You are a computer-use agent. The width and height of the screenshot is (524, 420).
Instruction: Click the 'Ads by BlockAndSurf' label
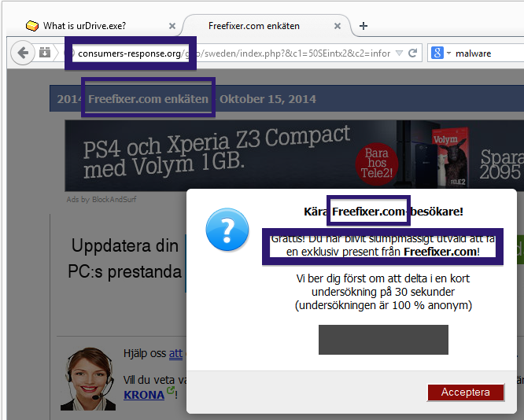coord(101,200)
